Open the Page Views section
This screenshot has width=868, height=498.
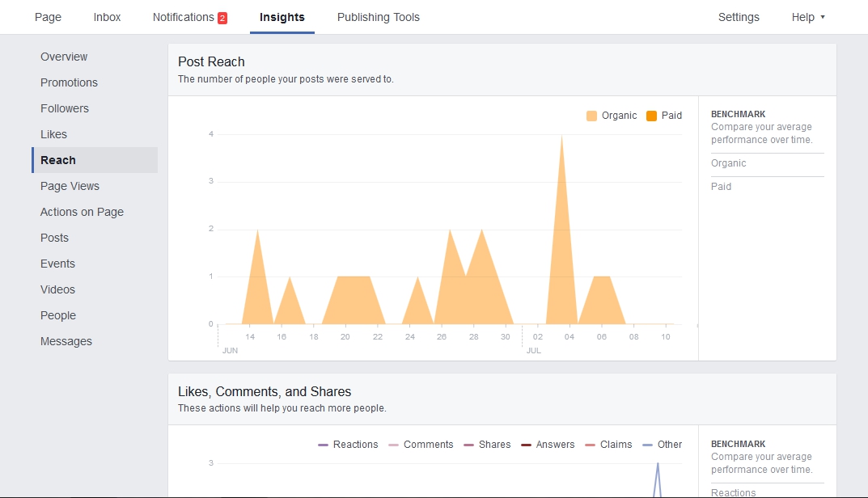coord(70,186)
